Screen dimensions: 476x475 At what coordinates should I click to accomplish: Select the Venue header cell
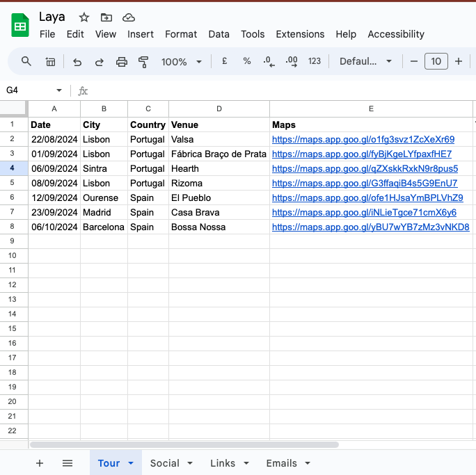(219, 124)
